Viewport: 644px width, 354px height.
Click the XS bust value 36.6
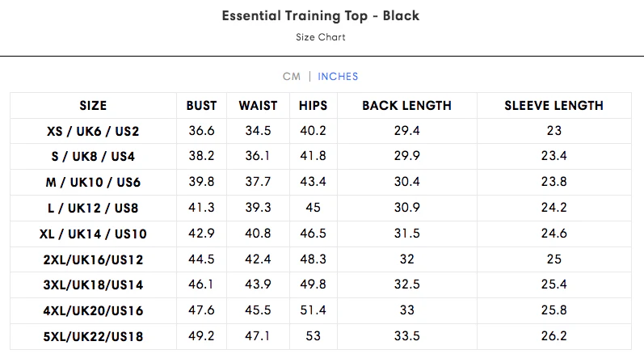[x=201, y=131]
